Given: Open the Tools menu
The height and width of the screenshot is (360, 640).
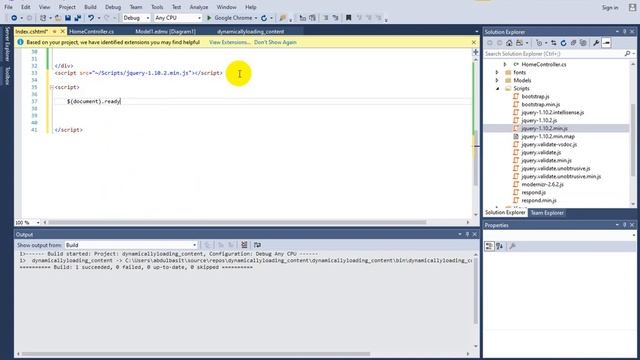Looking at the screenshot, I should coord(157,7).
